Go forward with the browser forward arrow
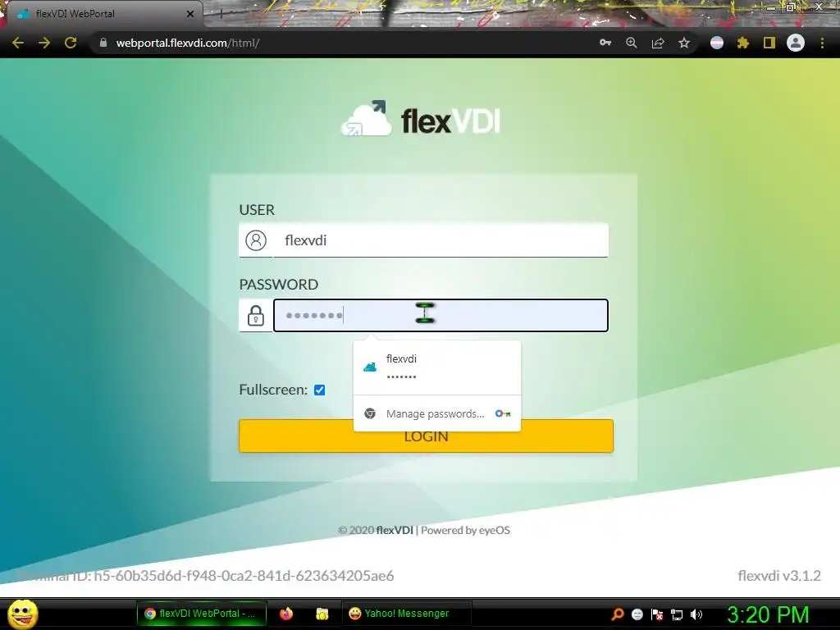840x630 pixels. pyautogui.click(x=44, y=43)
